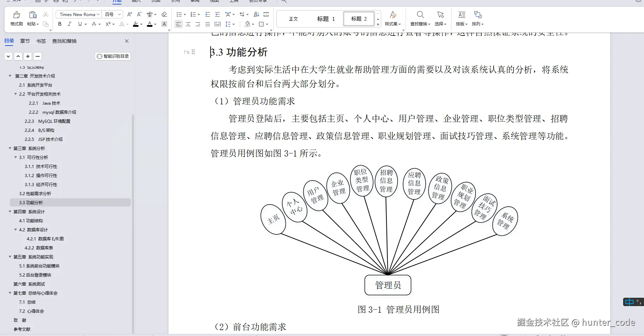Click the decrease indent icon

tap(207, 14)
